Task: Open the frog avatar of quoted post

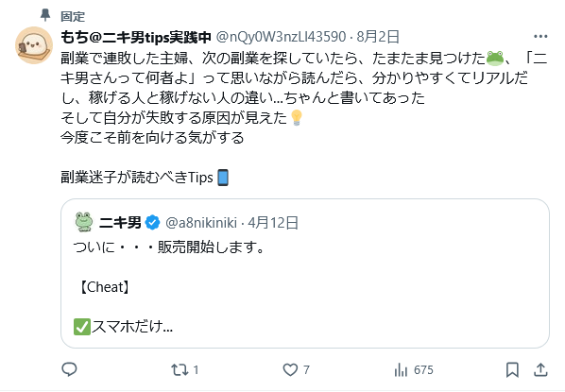Action: pos(84,222)
